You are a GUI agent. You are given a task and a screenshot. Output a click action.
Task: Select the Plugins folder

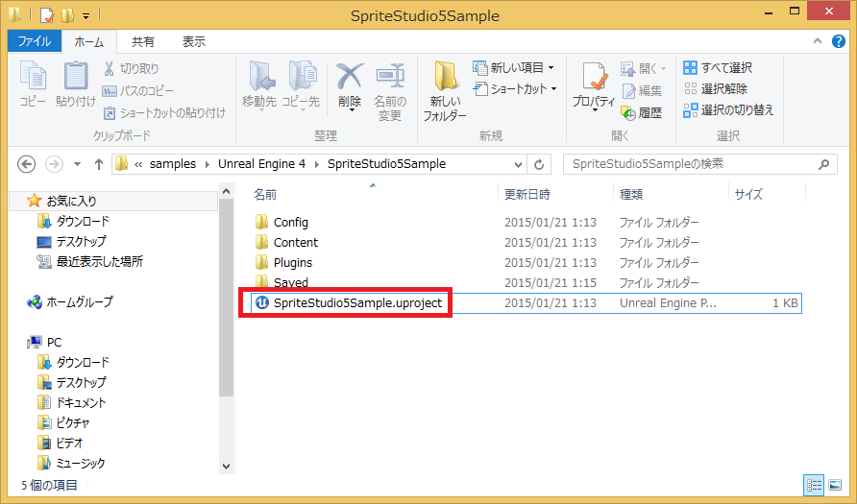(283, 263)
